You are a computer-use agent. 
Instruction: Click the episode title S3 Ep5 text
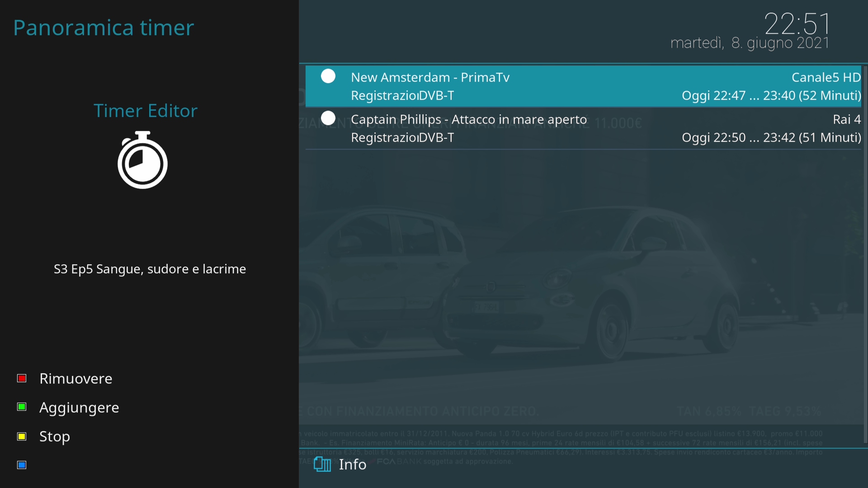[x=150, y=269]
